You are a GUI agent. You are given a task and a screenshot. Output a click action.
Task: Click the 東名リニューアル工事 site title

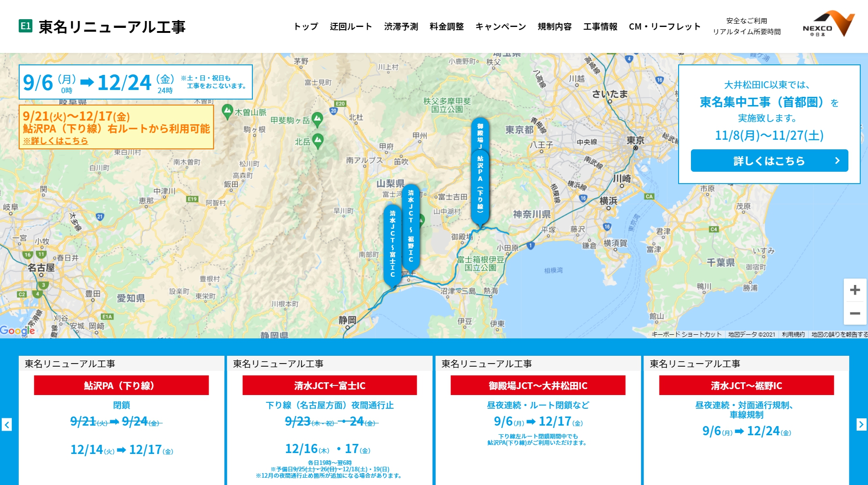(x=112, y=26)
